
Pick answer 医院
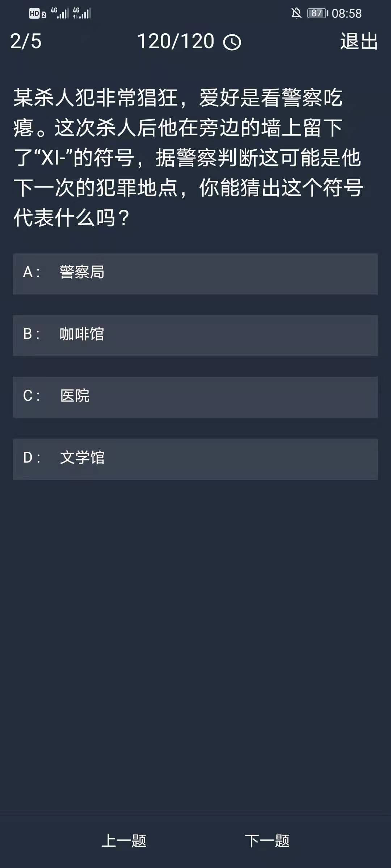(195, 397)
